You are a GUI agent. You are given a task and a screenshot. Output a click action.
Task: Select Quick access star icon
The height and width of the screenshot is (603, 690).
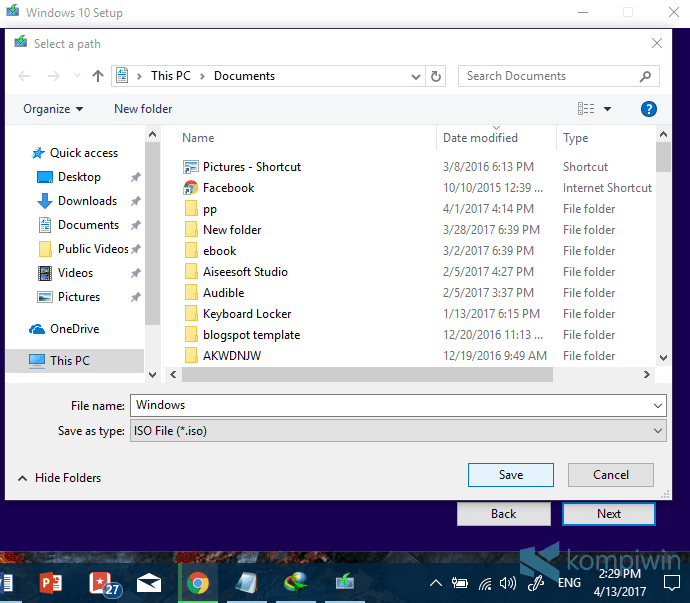click(38, 153)
